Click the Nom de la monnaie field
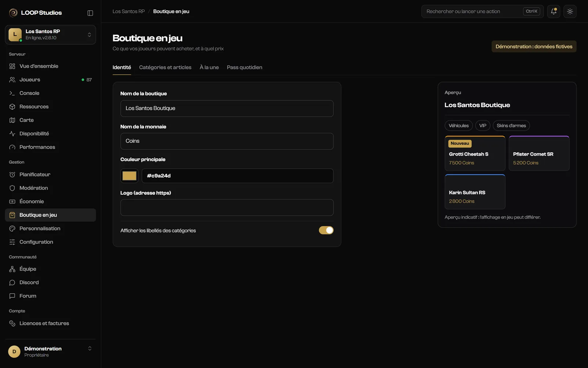 (227, 141)
